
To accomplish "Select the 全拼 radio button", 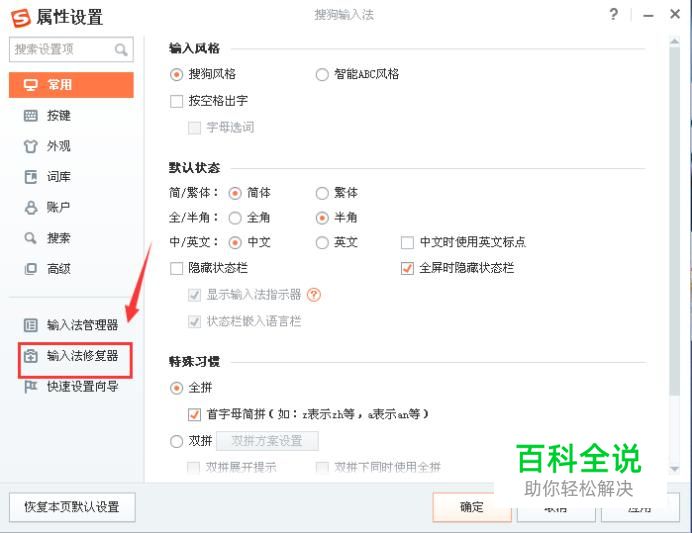I will point(177,388).
